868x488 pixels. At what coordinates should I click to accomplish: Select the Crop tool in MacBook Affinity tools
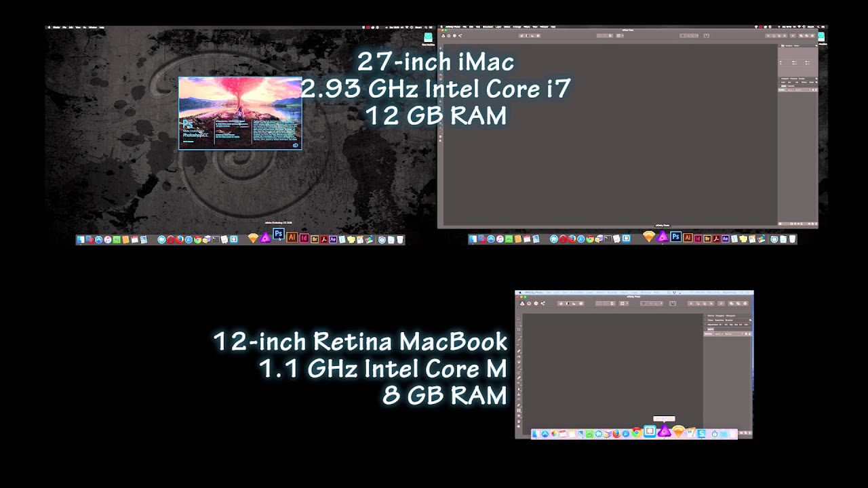(x=518, y=329)
